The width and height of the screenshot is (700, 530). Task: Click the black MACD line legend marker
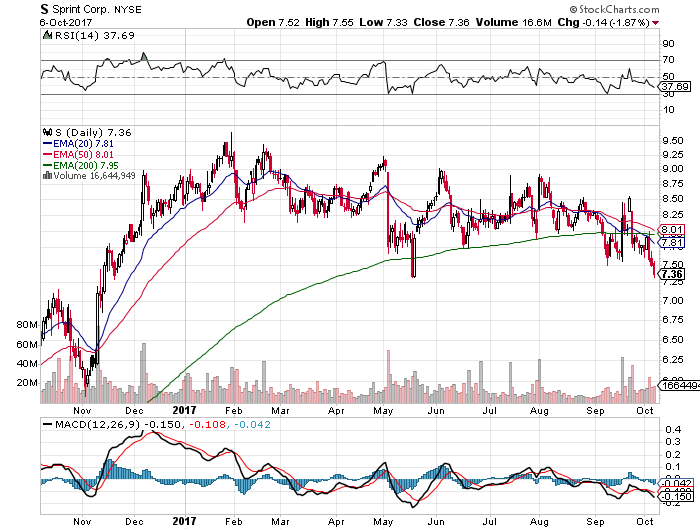(x=47, y=425)
